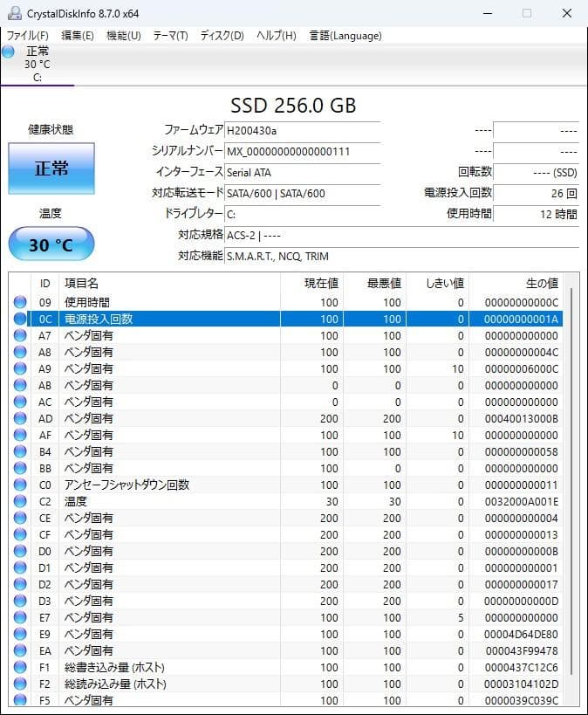The height and width of the screenshot is (715, 588).
Task: Click the しきい値 column header
Action: click(x=438, y=283)
